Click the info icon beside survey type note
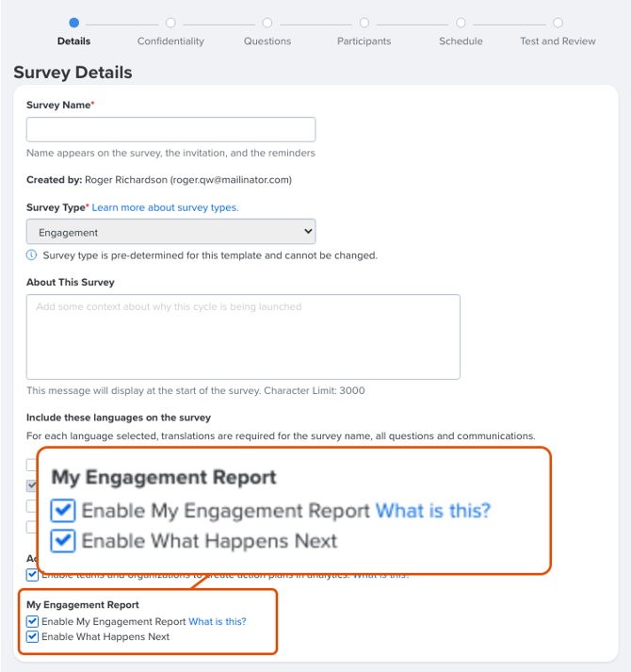The height and width of the screenshot is (672, 631). tap(32, 255)
